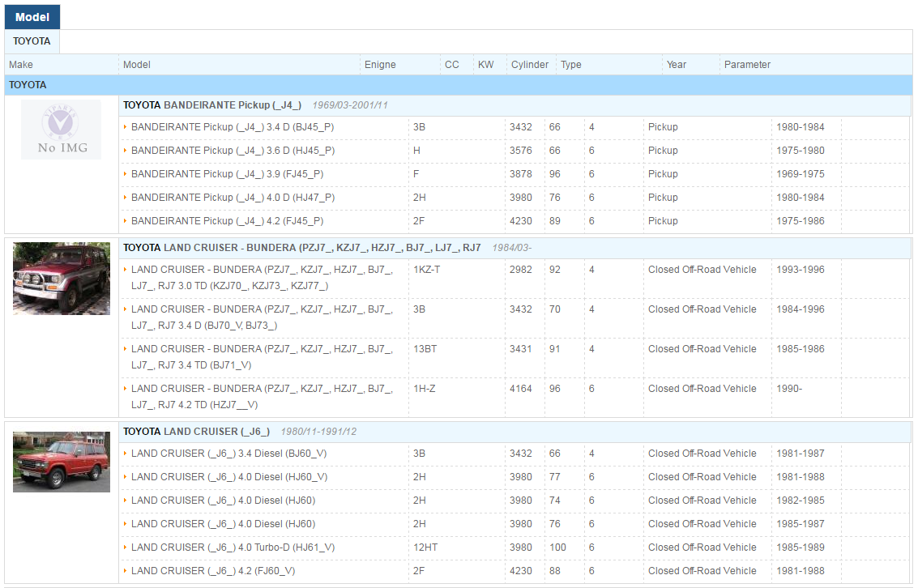Open BANDEIRANTE Pickup 3.6 D (HJ45_P) link
Viewport: 918px width, 588px height.
[x=233, y=151]
